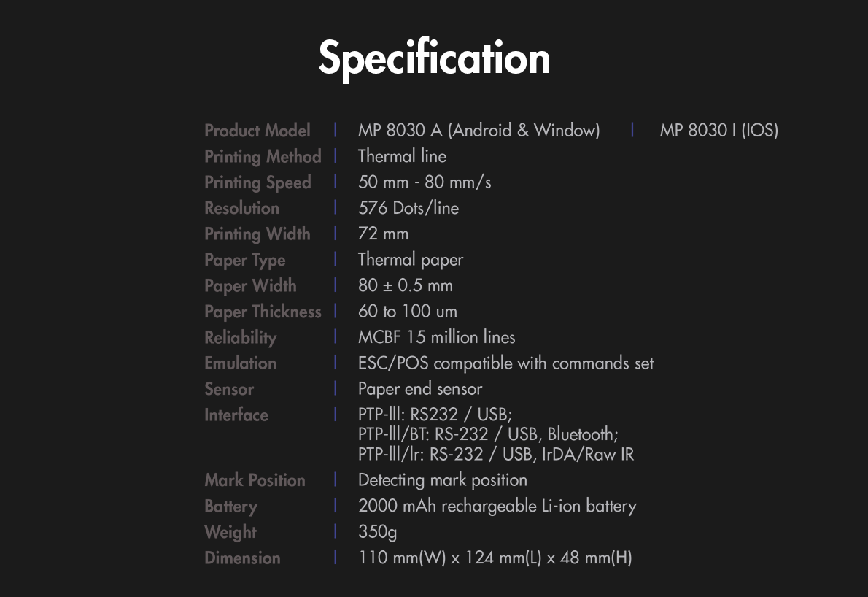The image size is (868, 597).
Task: Select the ESC/POS compatible emulation text
Action: (506, 363)
